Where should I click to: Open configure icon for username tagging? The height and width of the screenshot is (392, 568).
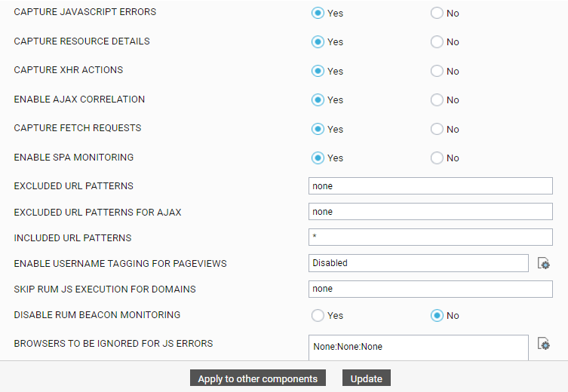(544, 263)
